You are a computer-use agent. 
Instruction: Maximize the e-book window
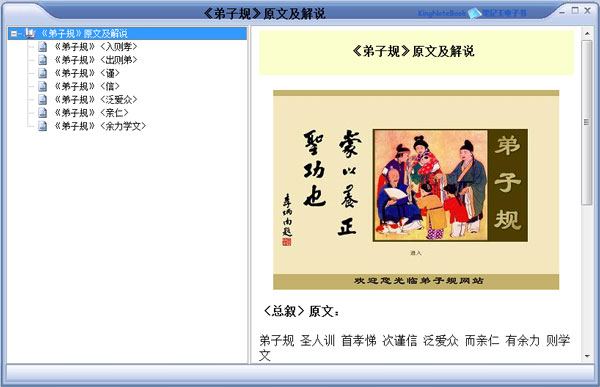575,11
